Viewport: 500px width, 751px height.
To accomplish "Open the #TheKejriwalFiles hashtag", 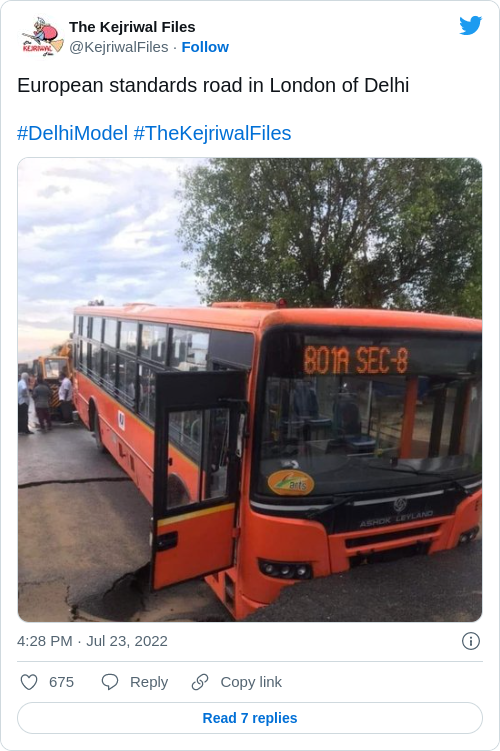I will (x=212, y=133).
